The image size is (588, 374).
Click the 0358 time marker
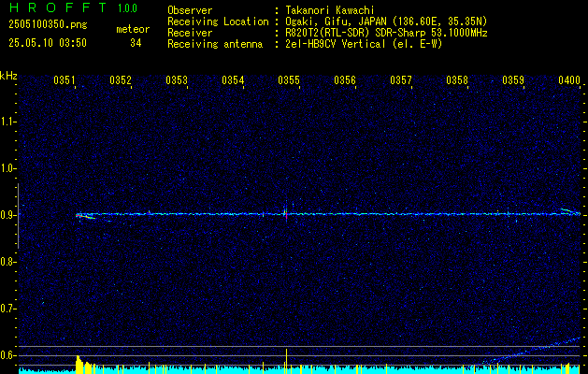pos(457,80)
